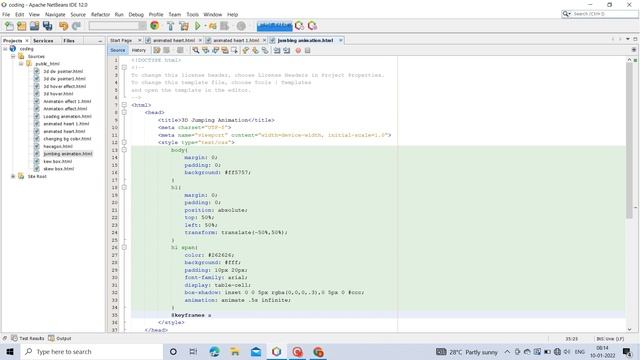Click the Save All toolbar icon
The height and width of the screenshot is (360, 640).
tap(48, 26)
